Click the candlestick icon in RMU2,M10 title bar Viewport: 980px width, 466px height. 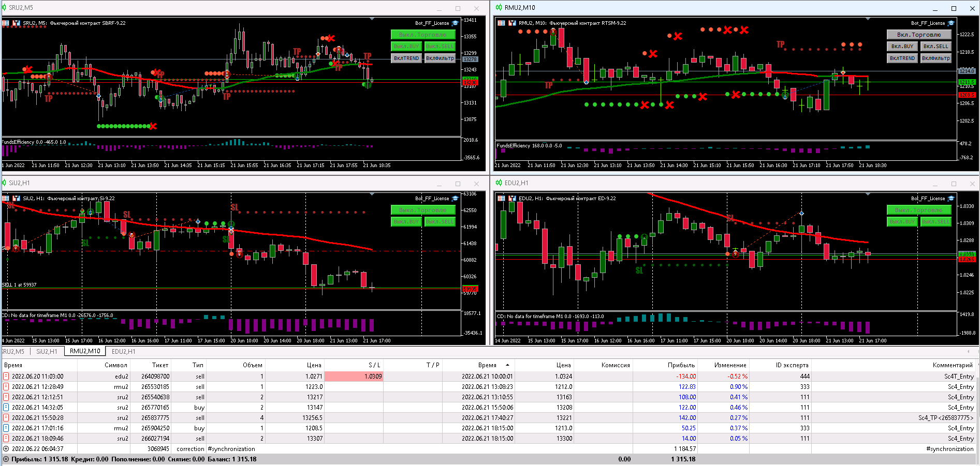pos(499,8)
